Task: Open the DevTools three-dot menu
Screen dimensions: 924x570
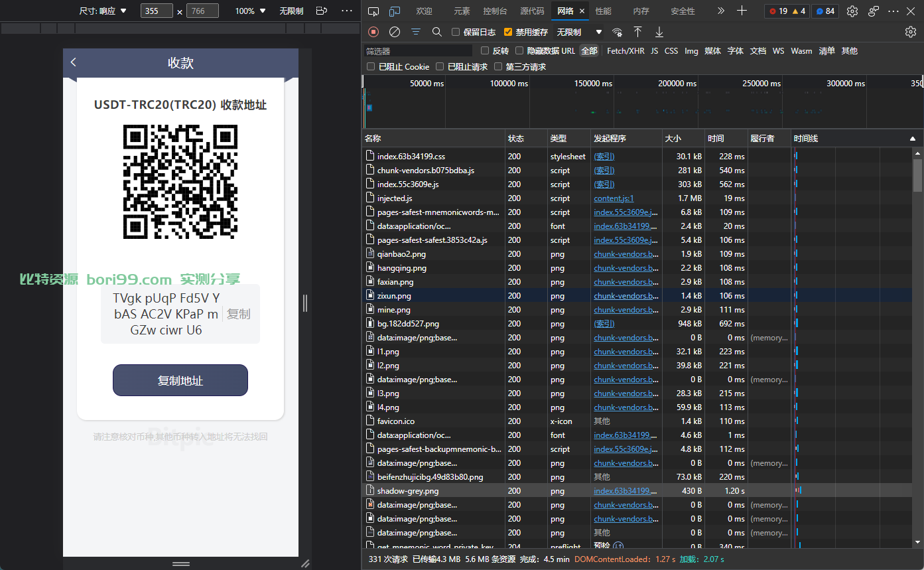Action: coord(895,11)
